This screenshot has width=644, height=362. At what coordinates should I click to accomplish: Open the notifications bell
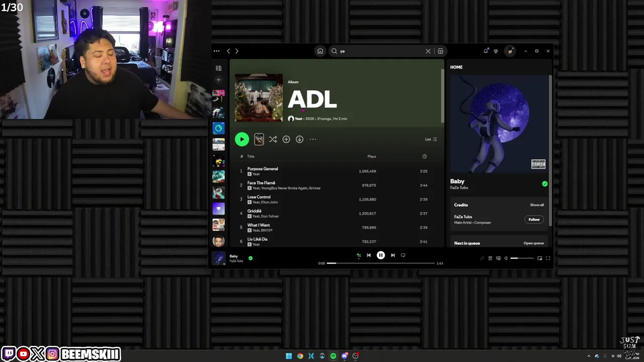point(486,51)
